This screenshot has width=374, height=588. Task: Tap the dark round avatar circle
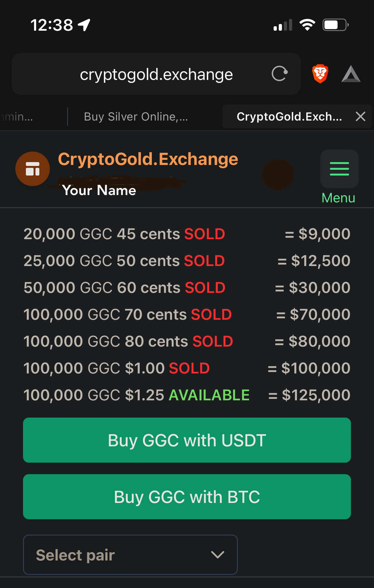tap(278, 175)
